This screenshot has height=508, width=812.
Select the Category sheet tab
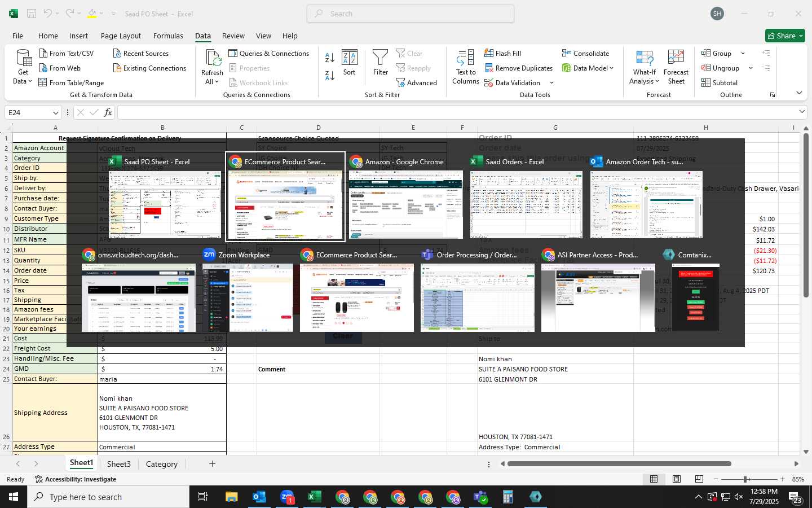point(162,464)
